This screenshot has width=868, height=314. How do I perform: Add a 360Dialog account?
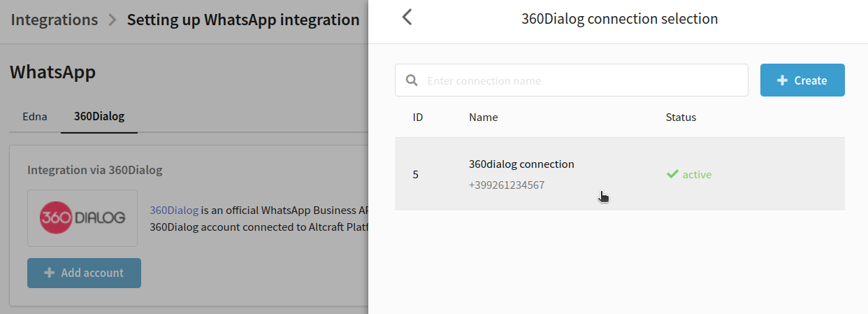(84, 273)
